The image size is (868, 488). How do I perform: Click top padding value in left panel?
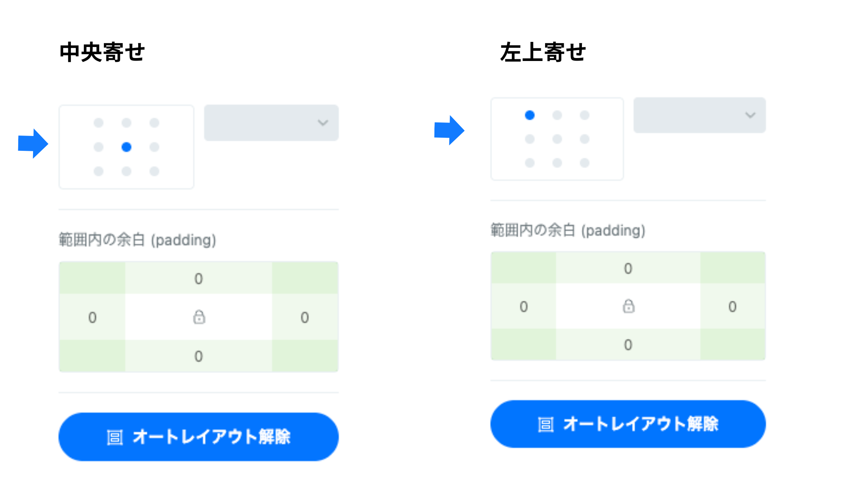[x=198, y=279]
